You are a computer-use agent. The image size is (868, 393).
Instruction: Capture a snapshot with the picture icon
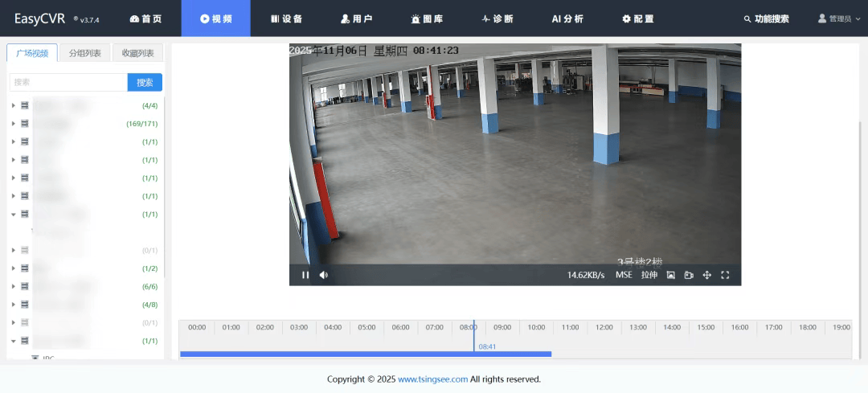[x=670, y=275]
